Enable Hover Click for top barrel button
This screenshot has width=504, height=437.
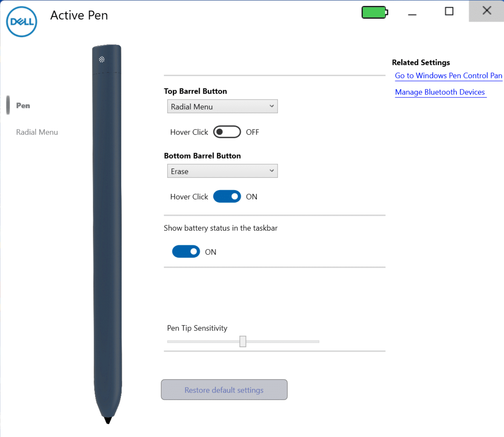click(227, 132)
